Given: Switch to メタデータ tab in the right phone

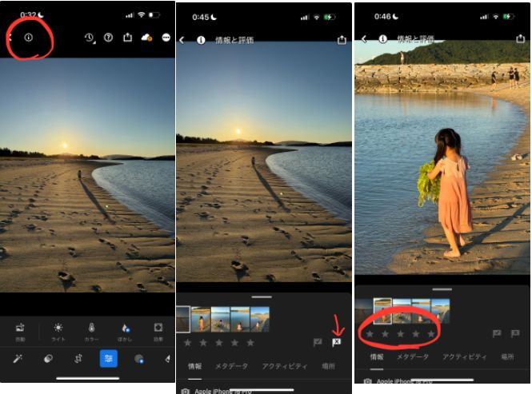Looking at the screenshot, I should pyautogui.click(x=413, y=356).
